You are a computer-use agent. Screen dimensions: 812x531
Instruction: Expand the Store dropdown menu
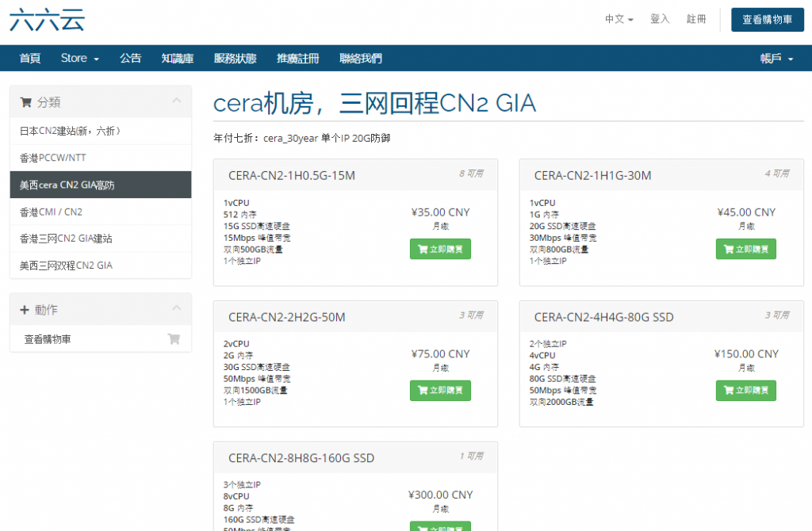click(79, 58)
